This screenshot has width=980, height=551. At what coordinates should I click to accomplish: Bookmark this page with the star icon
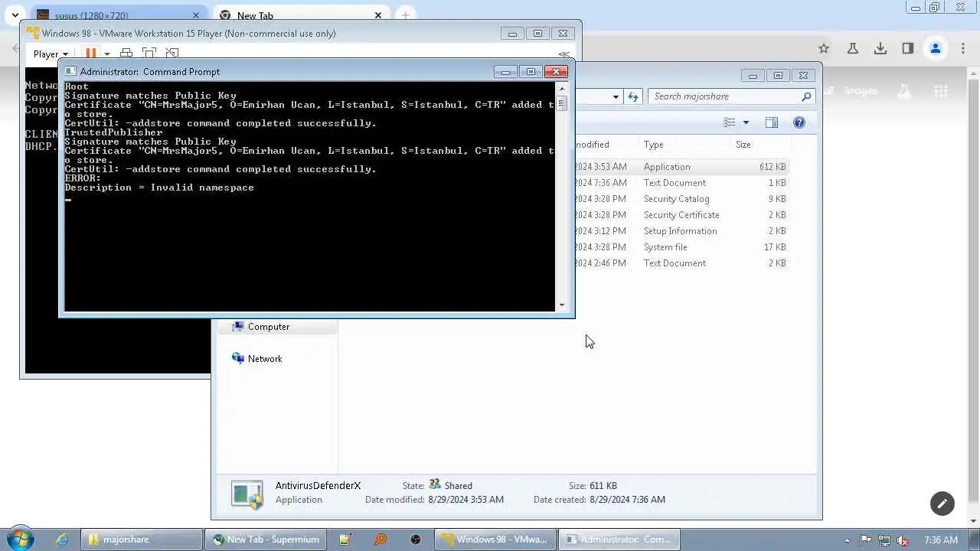(824, 48)
